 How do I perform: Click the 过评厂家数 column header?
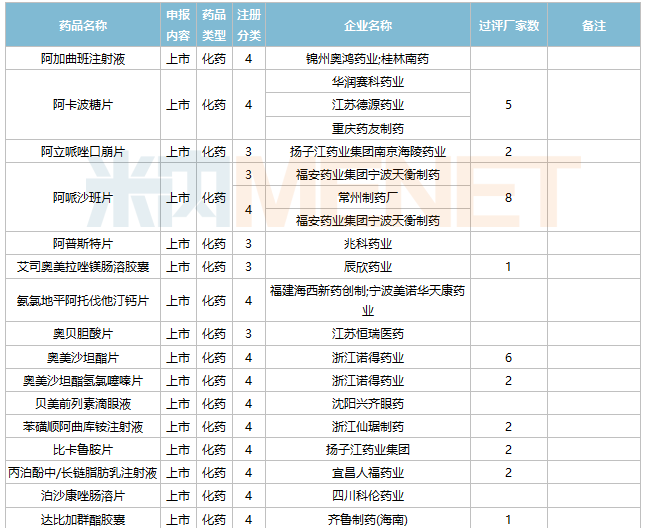[x=509, y=25]
